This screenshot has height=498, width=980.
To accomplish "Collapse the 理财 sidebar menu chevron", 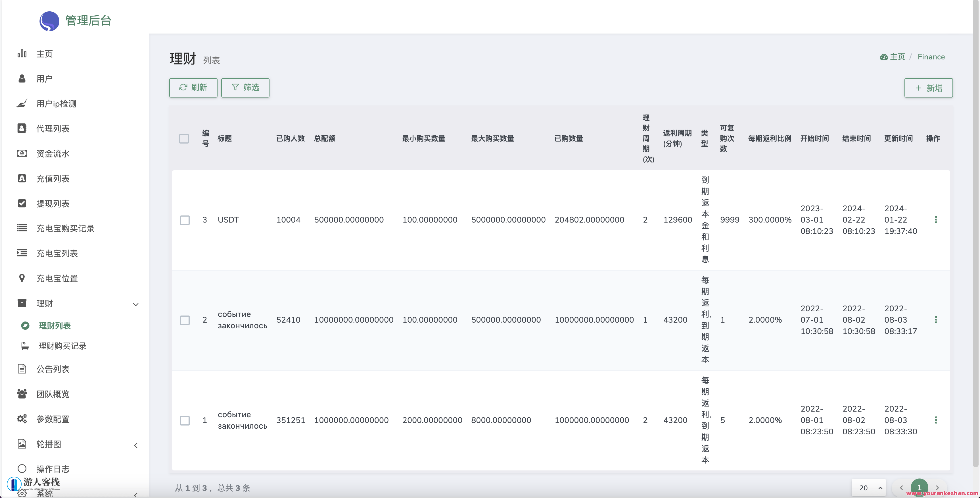I will (136, 304).
